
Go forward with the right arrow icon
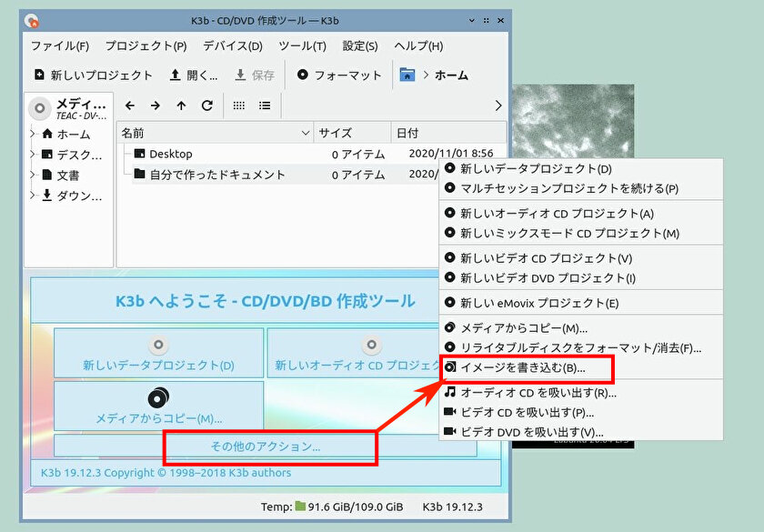pyautogui.click(x=156, y=105)
